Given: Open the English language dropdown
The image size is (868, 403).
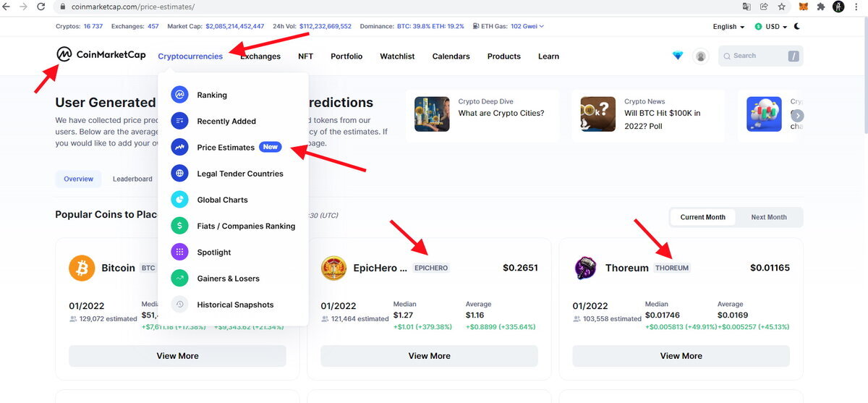Looking at the screenshot, I should coord(728,27).
